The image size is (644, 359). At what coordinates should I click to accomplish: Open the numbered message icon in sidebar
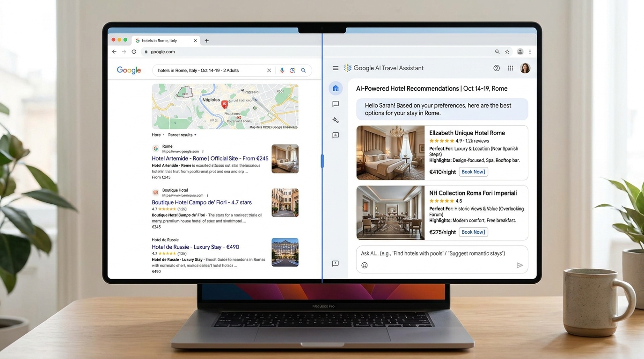pos(336,136)
